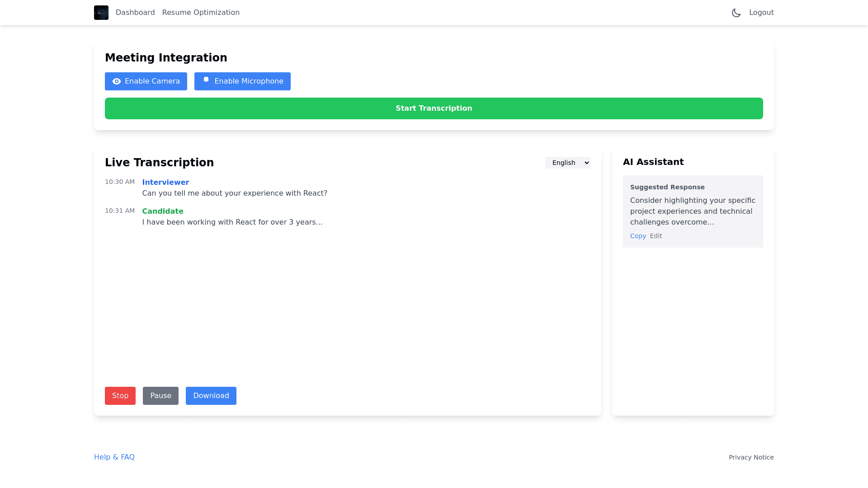Go to Resume Optimization page

tap(201, 13)
